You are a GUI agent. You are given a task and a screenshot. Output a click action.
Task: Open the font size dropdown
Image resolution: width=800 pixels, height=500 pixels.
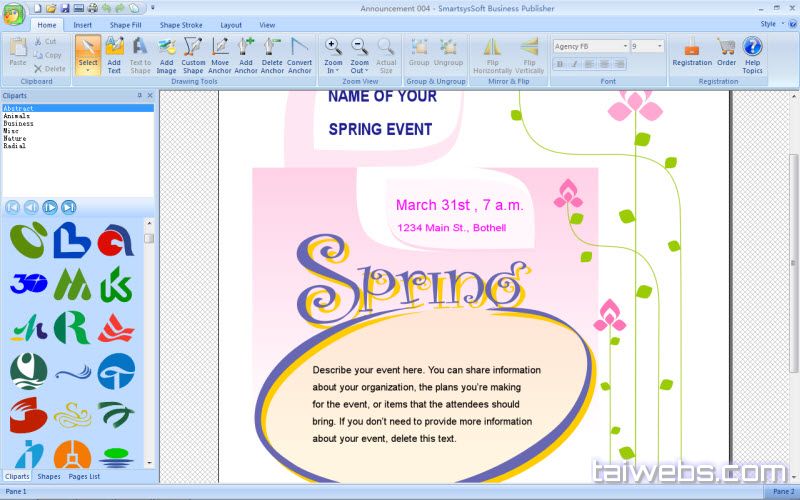[x=659, y=46]
